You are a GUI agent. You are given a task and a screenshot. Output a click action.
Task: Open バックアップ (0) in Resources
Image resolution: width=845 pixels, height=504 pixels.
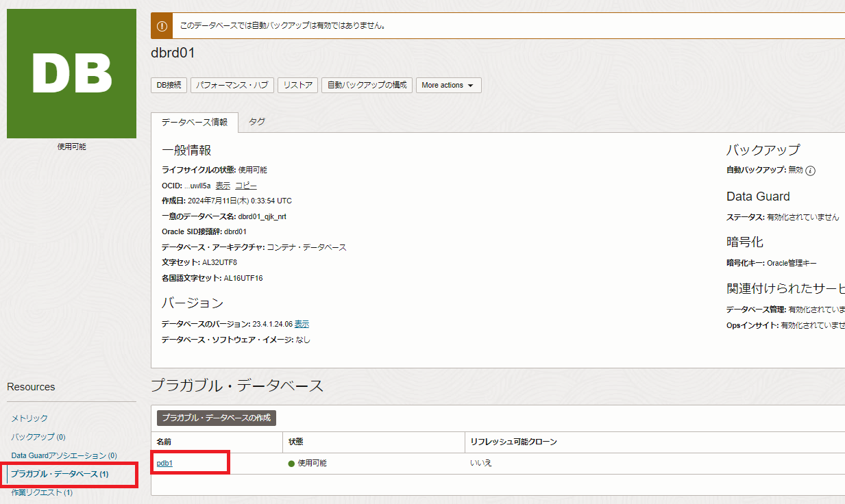pyautogui.click(x=38, y=437)
